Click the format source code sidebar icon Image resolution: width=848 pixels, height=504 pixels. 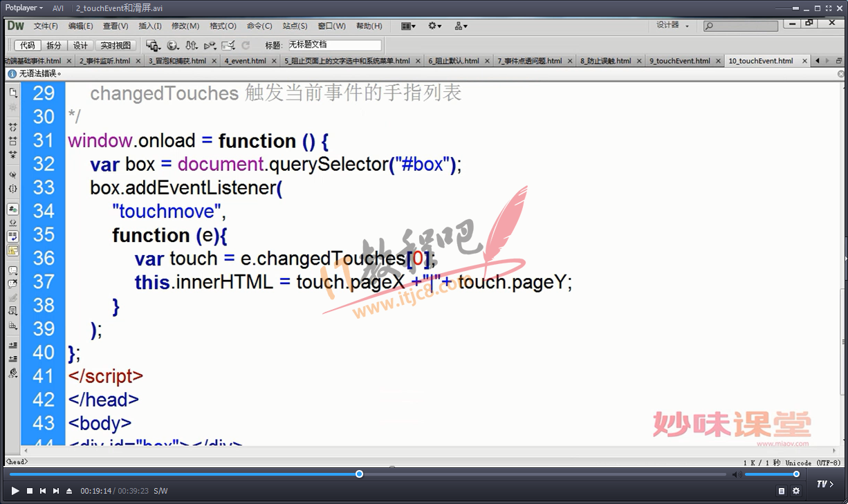tap(12, 373)
